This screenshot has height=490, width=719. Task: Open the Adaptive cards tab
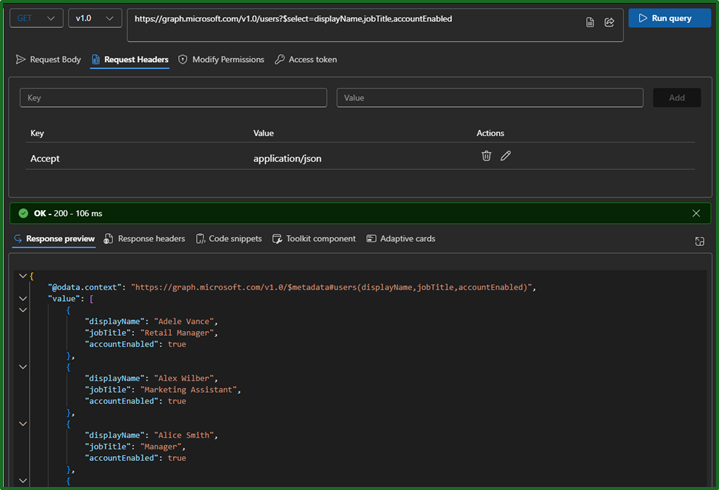(401, 239)
